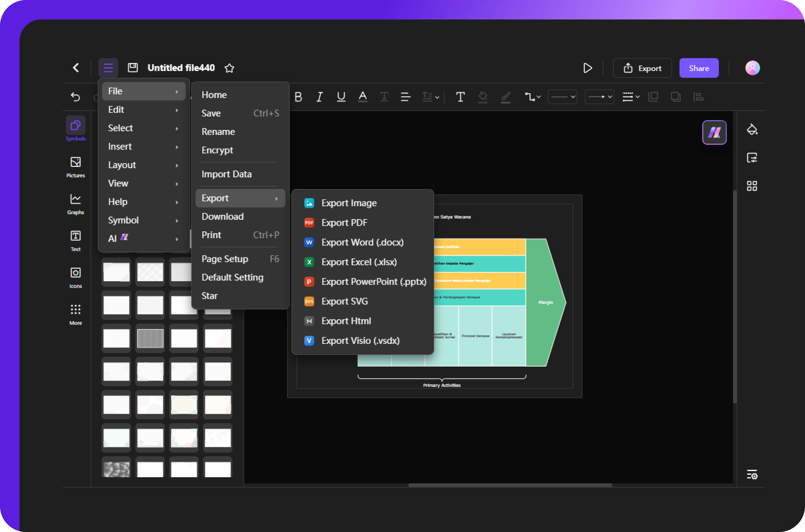Click the purple Share button

coord(699,68)
